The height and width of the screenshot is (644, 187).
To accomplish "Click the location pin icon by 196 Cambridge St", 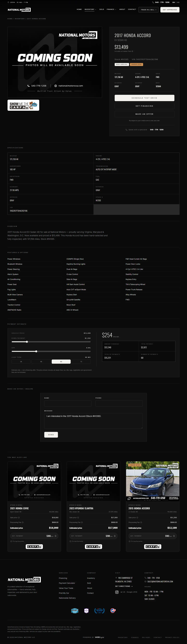I will click(116, 578).
